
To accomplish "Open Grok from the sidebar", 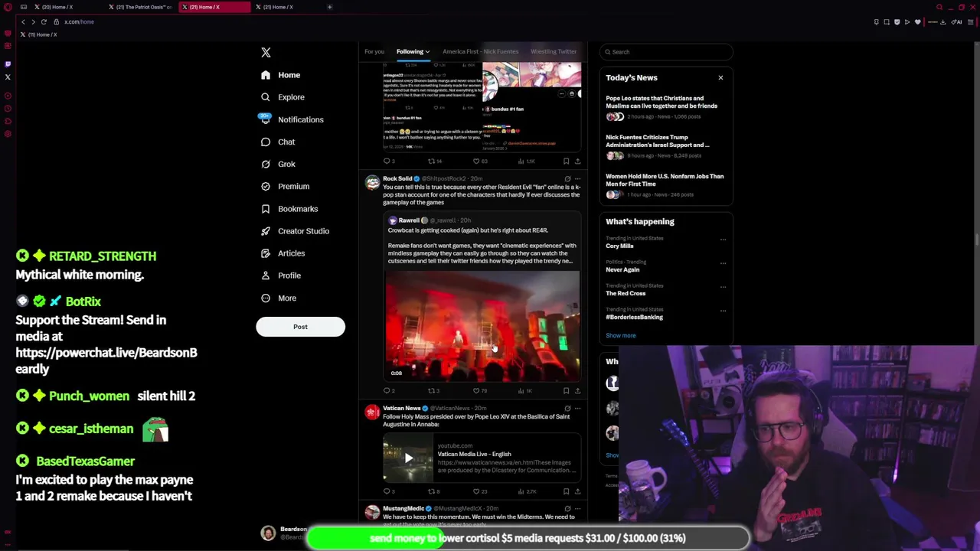I will [278, 164].
